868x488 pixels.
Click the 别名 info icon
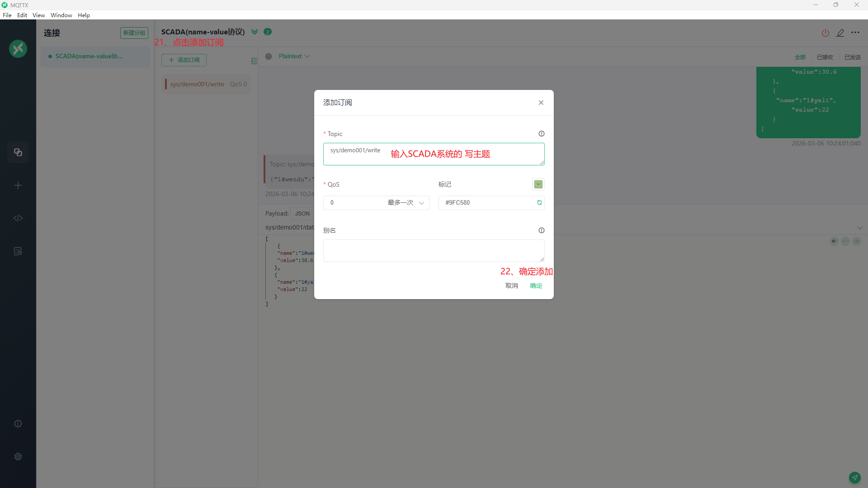point(541,230)
